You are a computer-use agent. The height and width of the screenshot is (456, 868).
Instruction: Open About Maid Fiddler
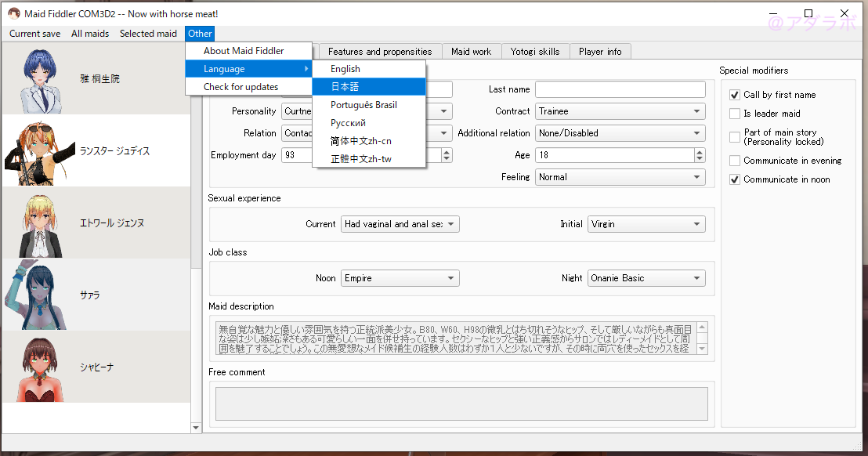click(x=244, y=51)
